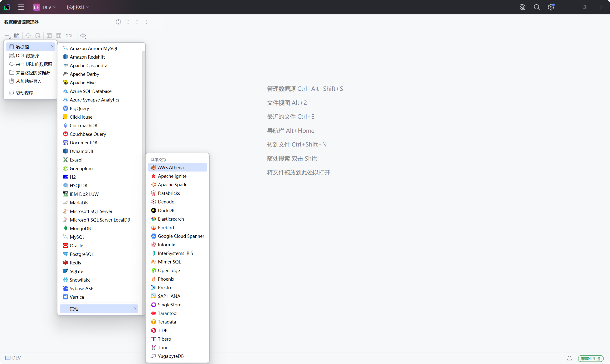Open notifications bell in status bar

569,358
